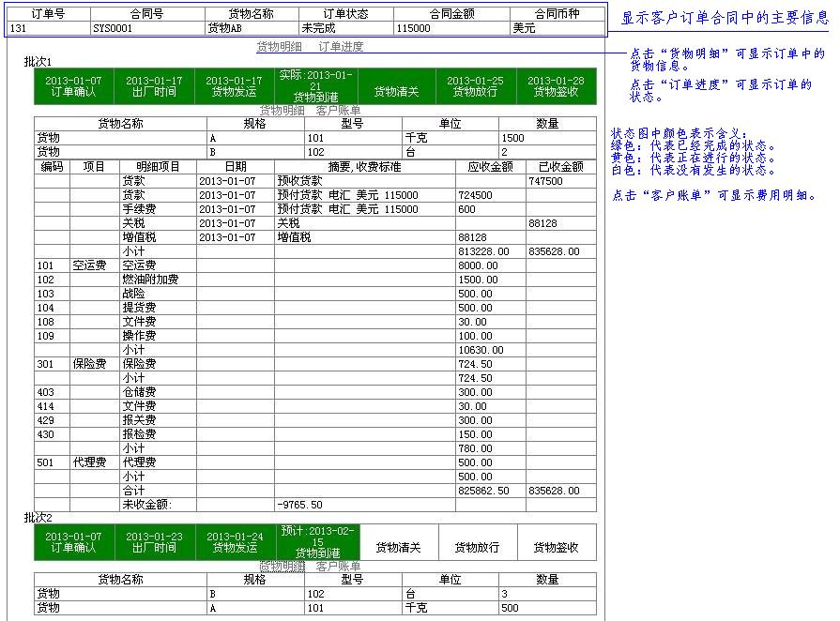
Task: Select 批次1 货物签收 2013-01-28 status cell
Action: (x=557, y=86)
